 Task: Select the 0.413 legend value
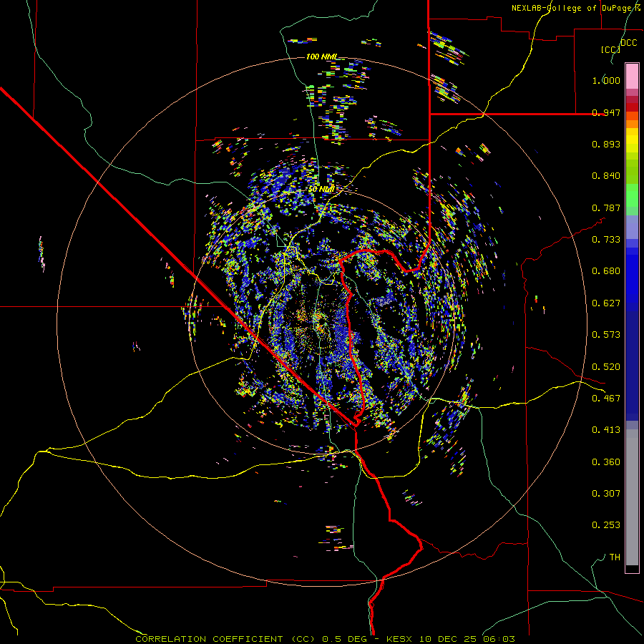(606, 430)
